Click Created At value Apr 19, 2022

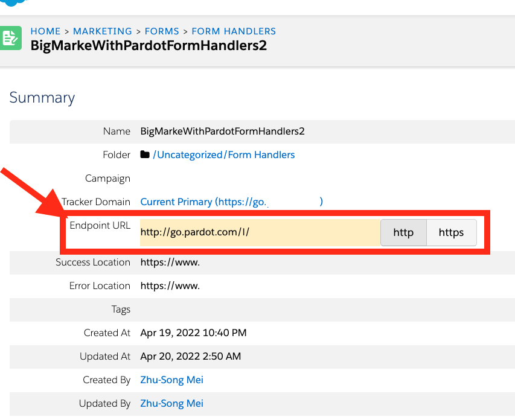pyautogui.click(x=193, y=333)
